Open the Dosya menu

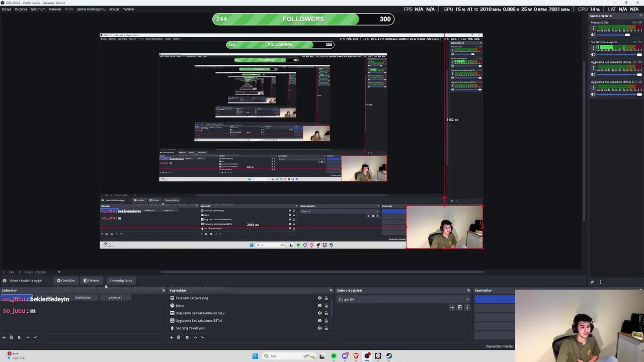click(x=6, y=9)
